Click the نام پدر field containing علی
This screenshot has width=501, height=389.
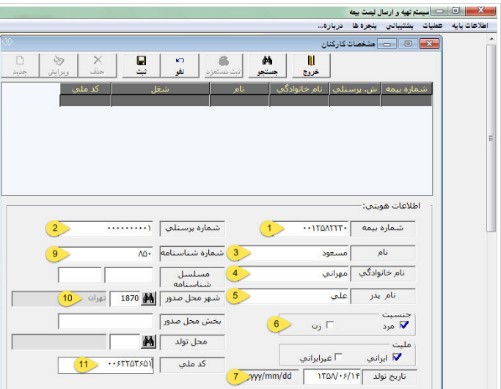[293, 296]
